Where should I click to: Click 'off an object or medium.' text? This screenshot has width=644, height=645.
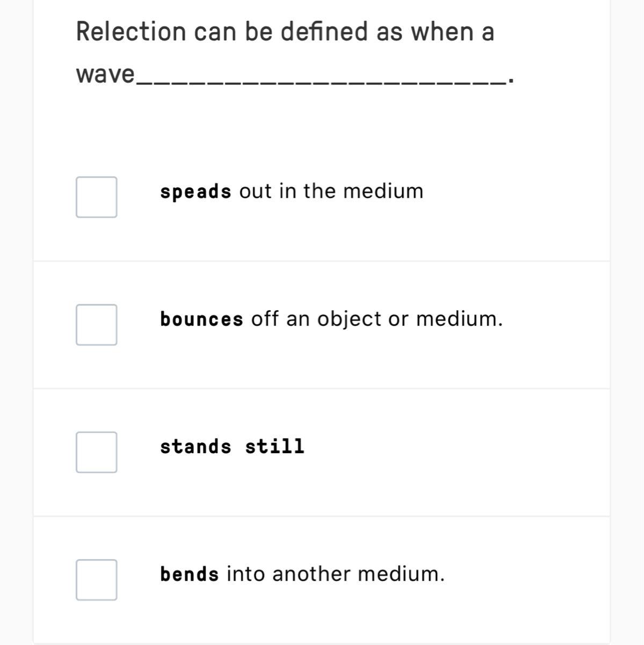(377, 319)
